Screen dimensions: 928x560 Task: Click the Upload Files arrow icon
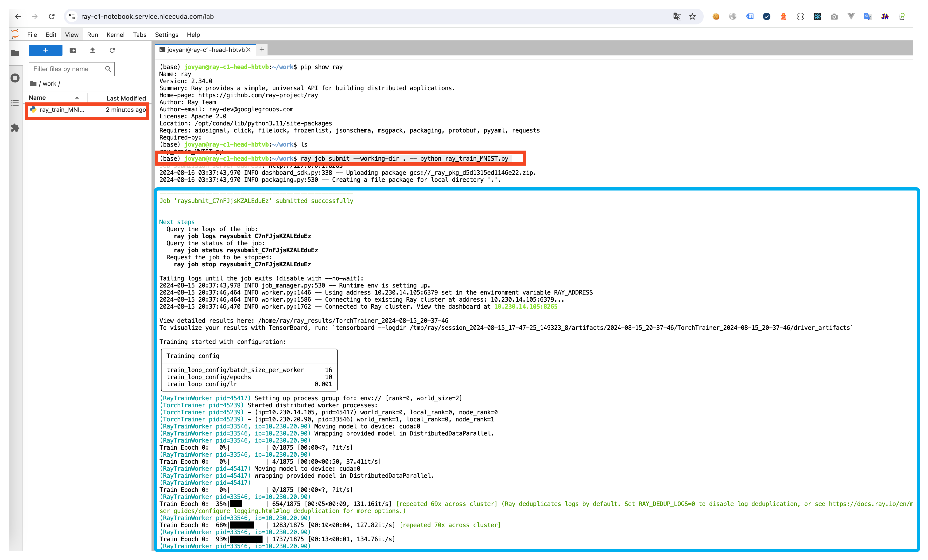(92, 50)
